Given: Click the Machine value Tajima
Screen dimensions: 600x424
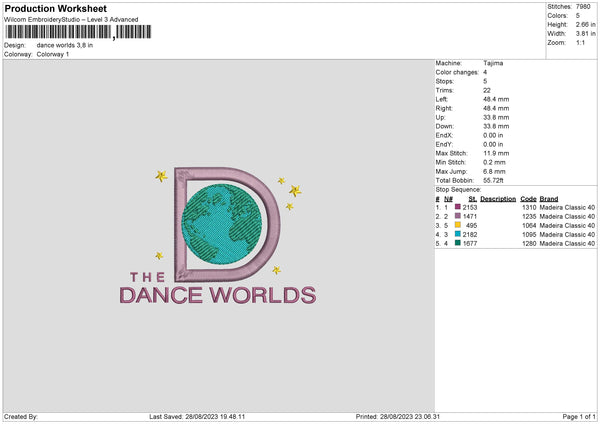Looking at the screenshot, I should [x=493, y=62].
